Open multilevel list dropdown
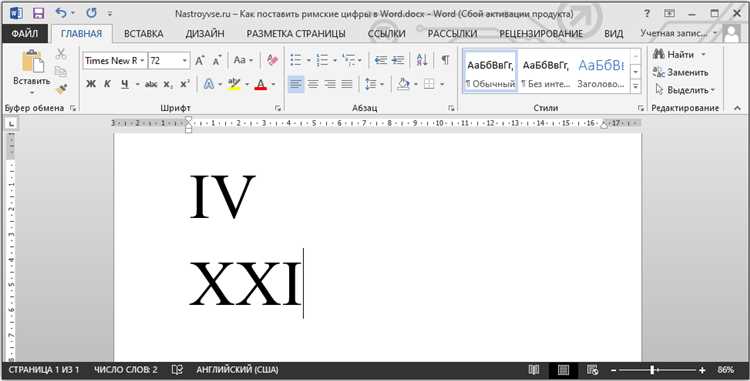 [360, 61]
